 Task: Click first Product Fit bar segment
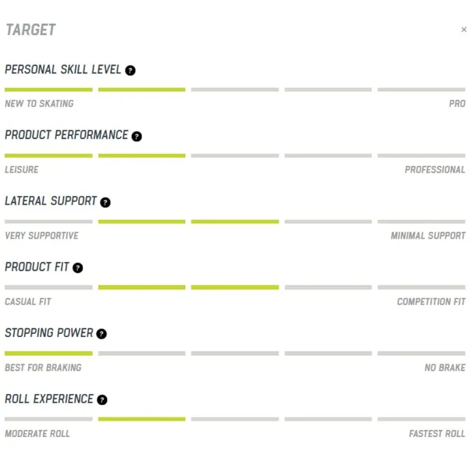[48, 287]
